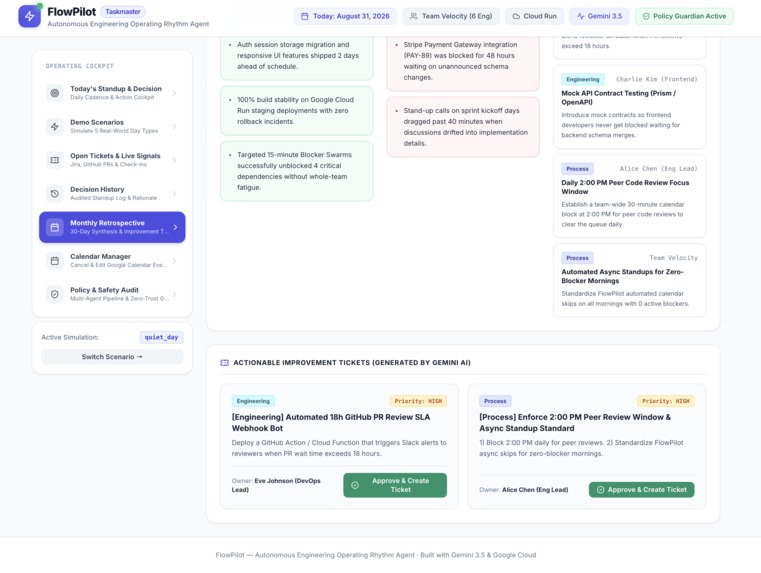Open the Demo Scenarios section
Image resolution: width=761 pixels, height=573 pixels.
tap(112, 126)
